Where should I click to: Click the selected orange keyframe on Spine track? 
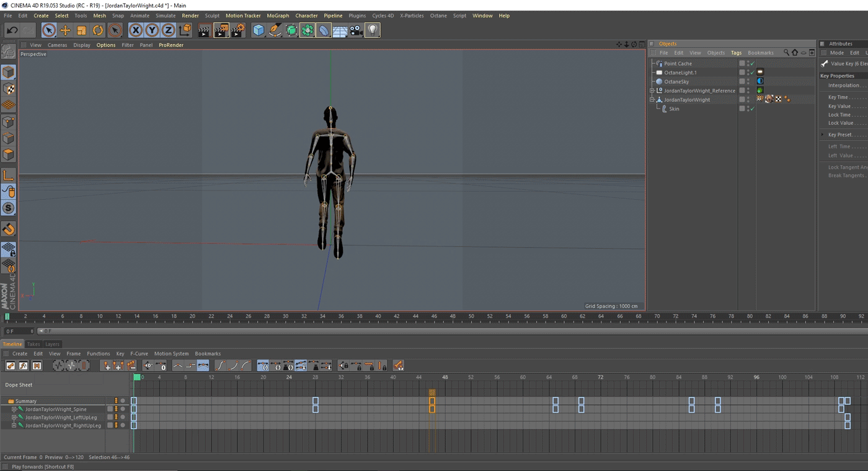[x=432, y=409]
